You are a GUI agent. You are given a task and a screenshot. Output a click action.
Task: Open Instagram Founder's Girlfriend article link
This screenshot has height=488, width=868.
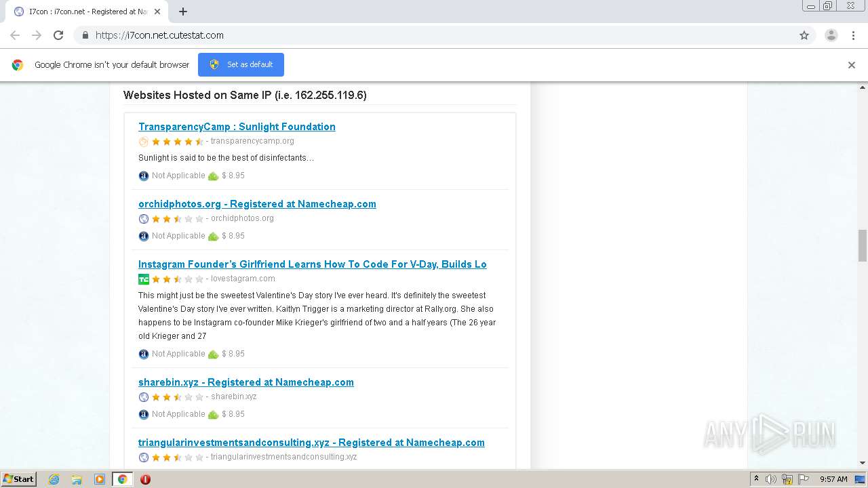(313, 264)
